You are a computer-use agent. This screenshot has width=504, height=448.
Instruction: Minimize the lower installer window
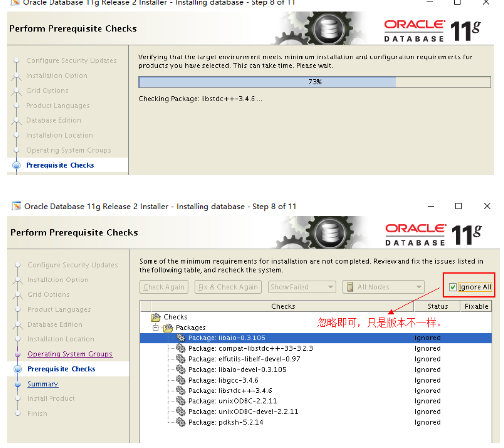(431, 206)
